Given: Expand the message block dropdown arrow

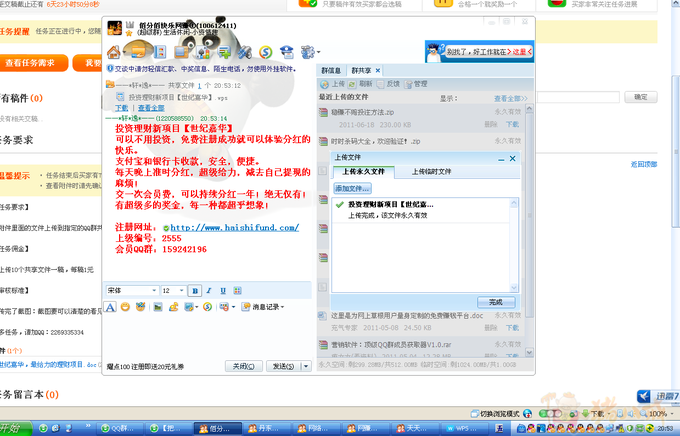Looking at the screenshot, I should (233, 307).
